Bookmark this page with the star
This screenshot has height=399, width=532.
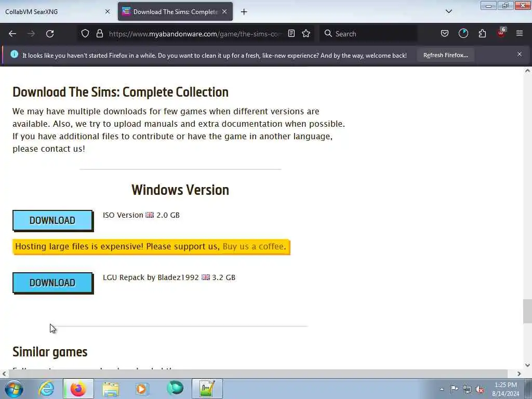(x=306, y=33)
